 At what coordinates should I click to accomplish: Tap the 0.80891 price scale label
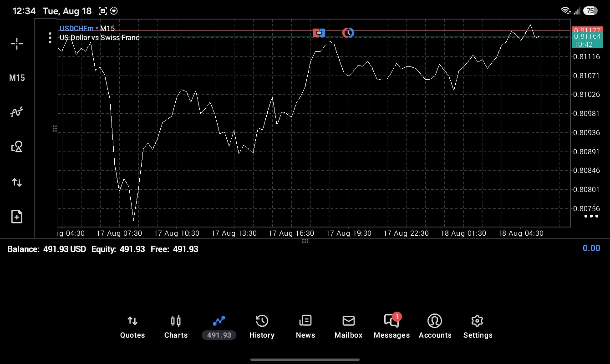point(586,152)
